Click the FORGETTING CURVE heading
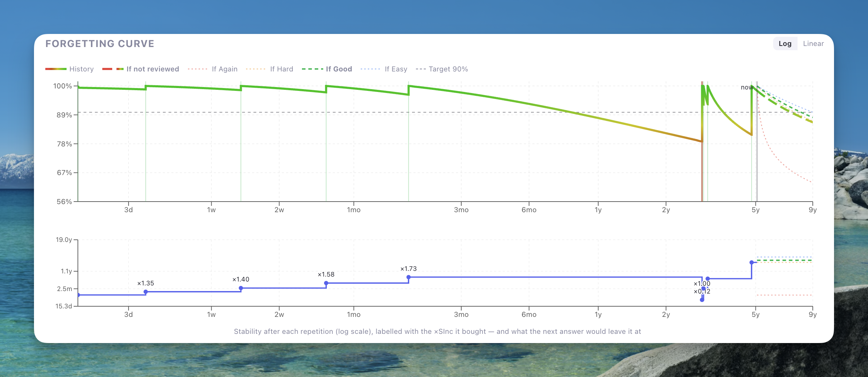The height and width of the screenshot is (377, 868). pos(100,43)
